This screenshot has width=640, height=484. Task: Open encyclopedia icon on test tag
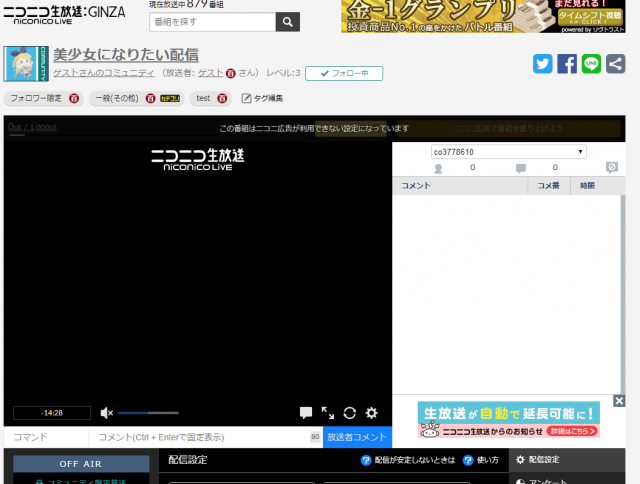tap(222, 98)
